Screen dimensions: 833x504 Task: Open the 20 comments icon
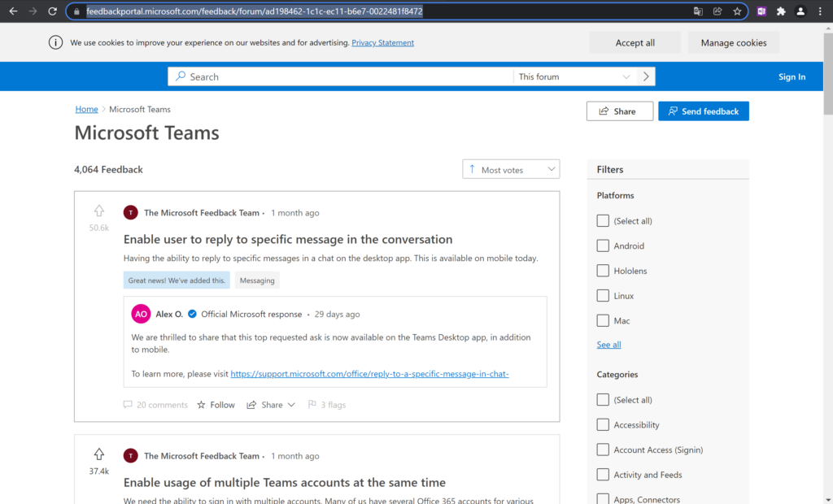(x=128, y=405)
